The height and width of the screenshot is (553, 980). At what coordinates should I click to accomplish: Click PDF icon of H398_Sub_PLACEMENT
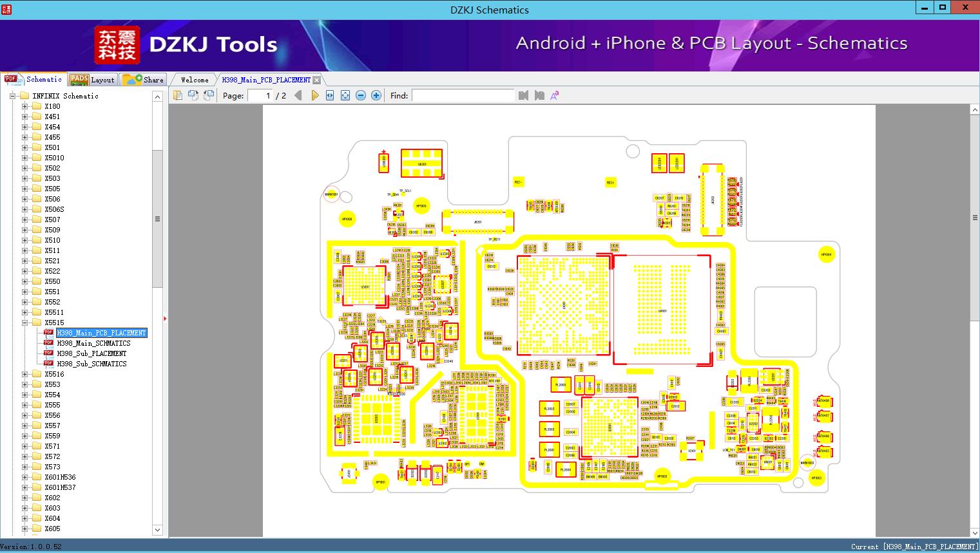point(48,353)
